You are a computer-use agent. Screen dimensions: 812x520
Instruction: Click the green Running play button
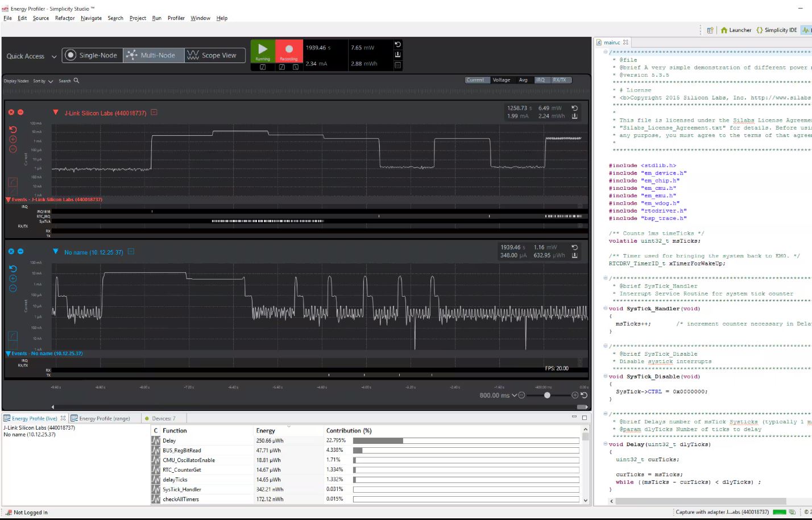tap(263, 51)
